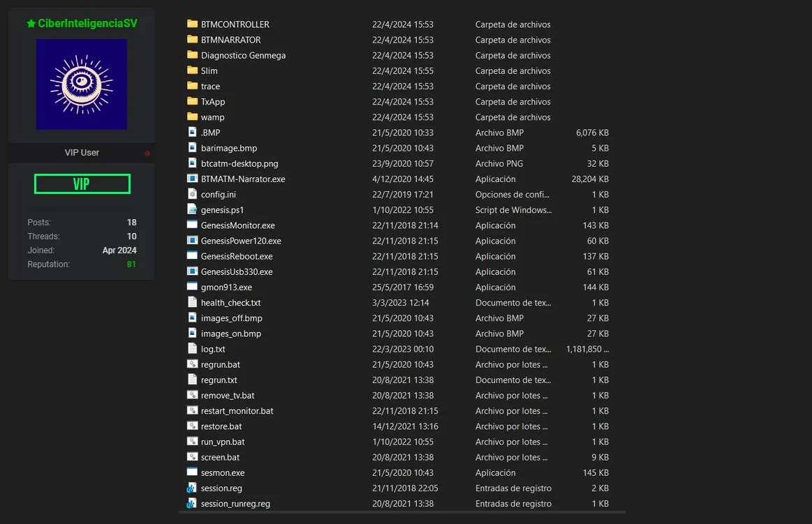Click the configuration icon beside config.ini
812x524 pixels.
pyautogui.click(x=193, y=194)
